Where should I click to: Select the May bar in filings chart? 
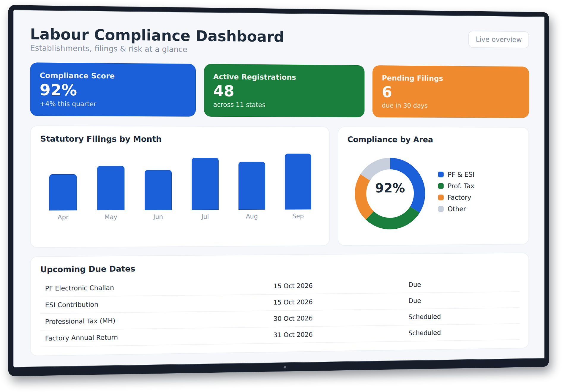coord(111,188)
